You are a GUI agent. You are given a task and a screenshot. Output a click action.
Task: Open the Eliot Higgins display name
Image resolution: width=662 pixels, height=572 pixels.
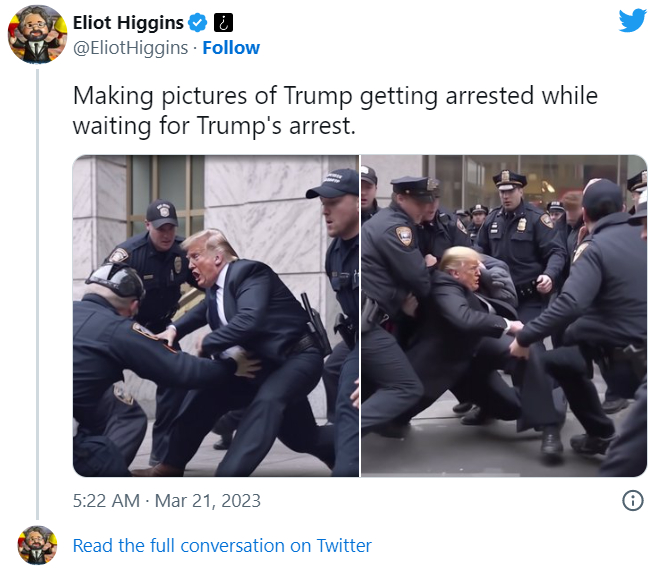128,23
